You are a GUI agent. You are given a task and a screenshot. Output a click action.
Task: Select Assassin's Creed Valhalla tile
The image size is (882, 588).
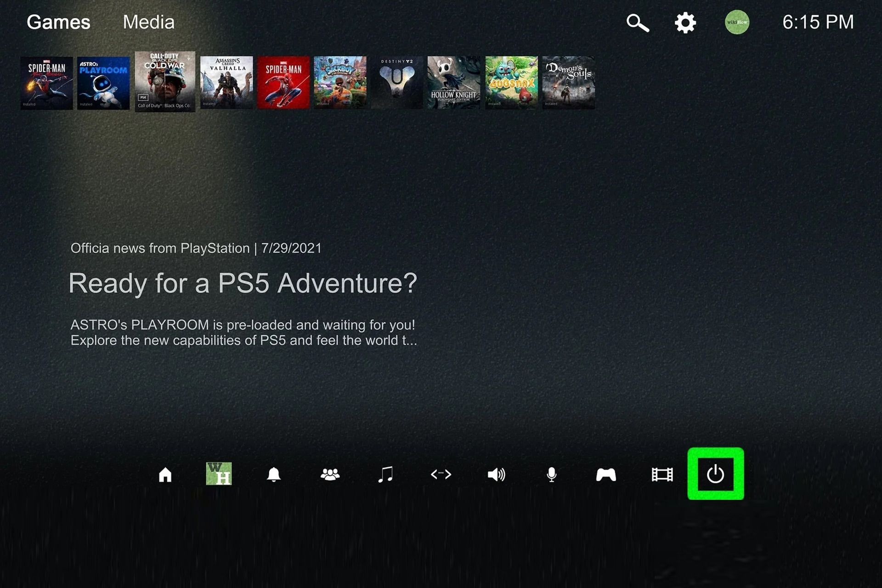pyautogui.click(x=226, y=83)
